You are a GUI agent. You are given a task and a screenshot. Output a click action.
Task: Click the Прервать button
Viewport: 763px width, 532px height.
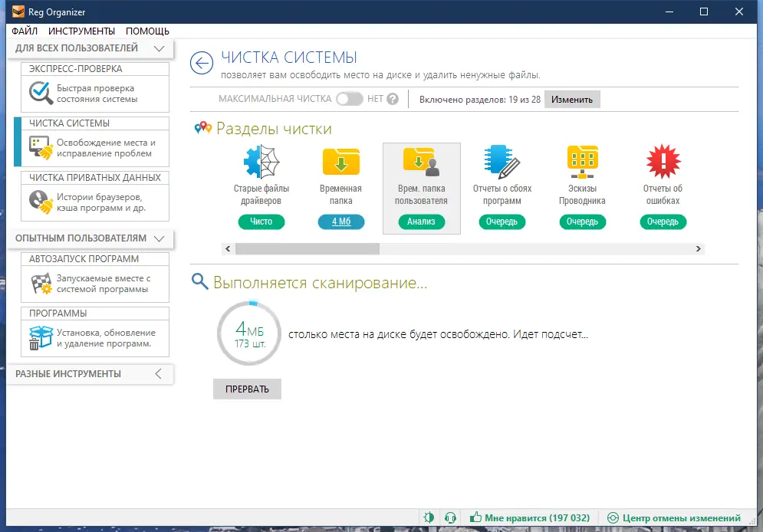[x=247, y=389]
